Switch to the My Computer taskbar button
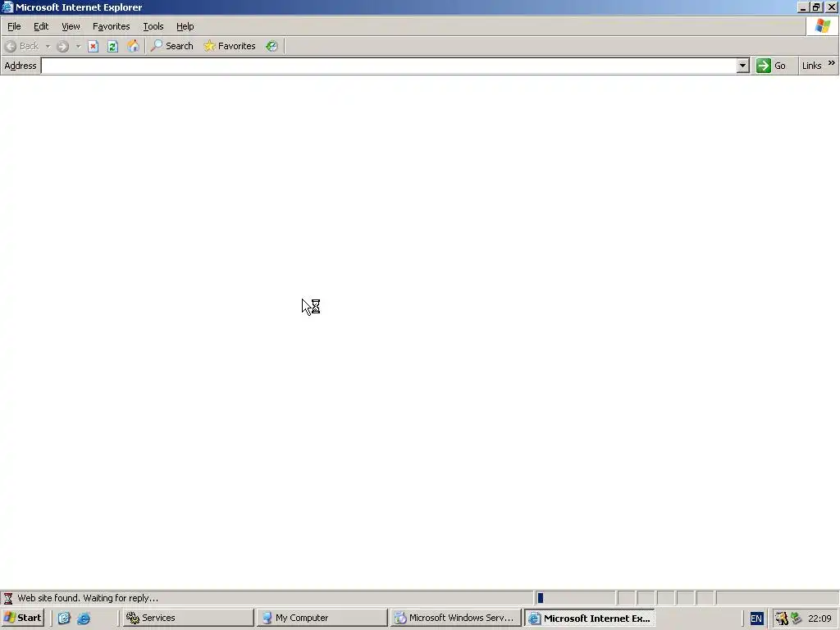840x630 pixels. point(322,618)
